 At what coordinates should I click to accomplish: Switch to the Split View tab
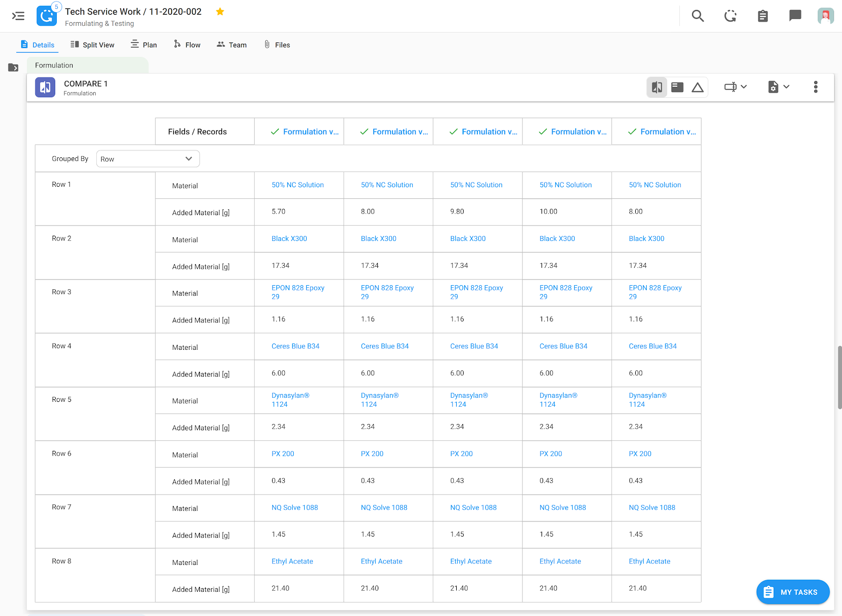pyautogui.click(x=93, y=45)
